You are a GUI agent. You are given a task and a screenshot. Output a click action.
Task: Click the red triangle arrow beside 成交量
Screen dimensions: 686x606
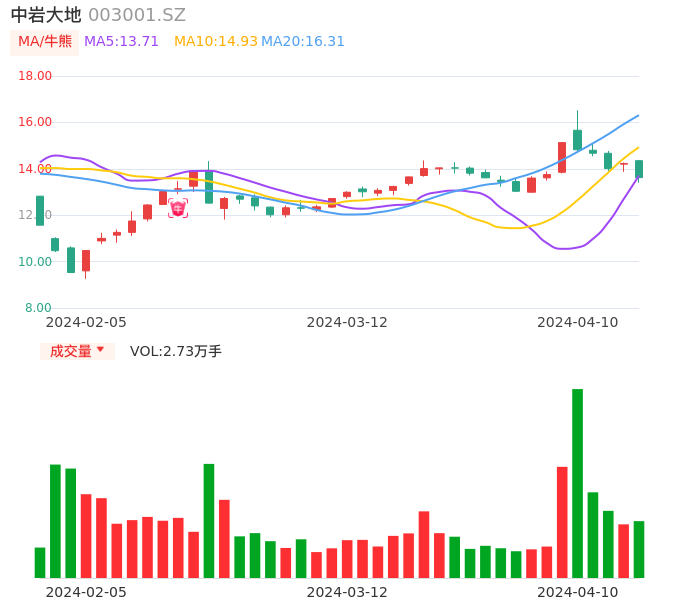point(100,350)
